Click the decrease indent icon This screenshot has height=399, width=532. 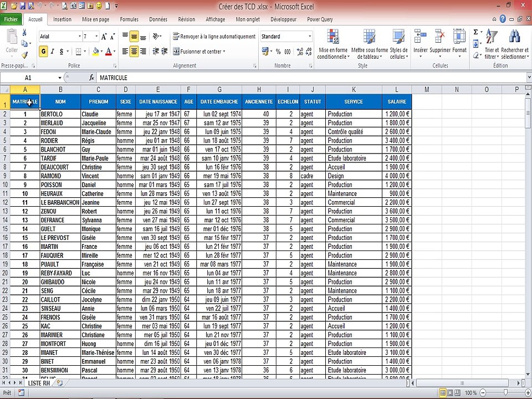[156, 52]
